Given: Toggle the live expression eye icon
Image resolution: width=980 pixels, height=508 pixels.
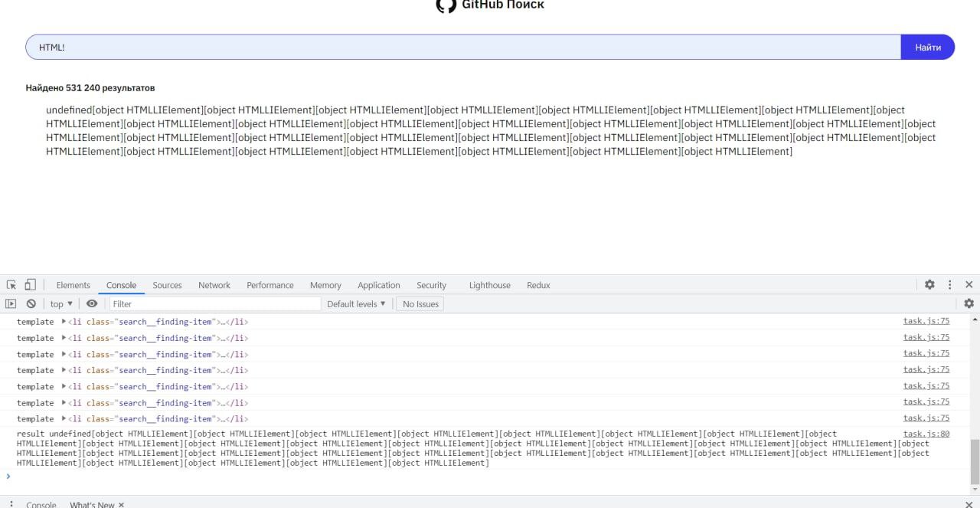Looking at the screenshot, I should click(92, 304).
